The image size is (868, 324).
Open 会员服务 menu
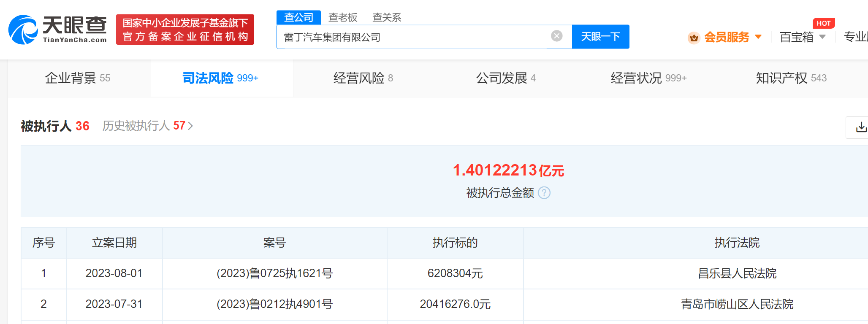(726, 37)
